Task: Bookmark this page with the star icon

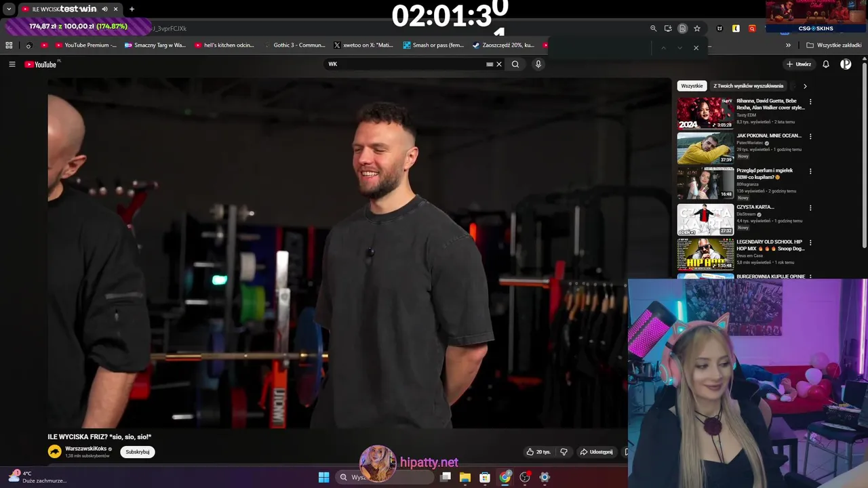Action: [697, 28]
